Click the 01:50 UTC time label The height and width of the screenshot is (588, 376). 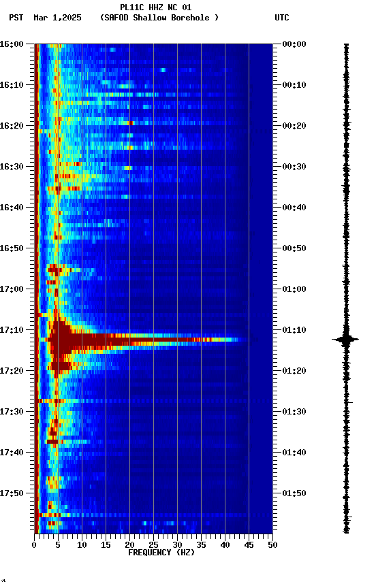pyautogui.click(x=294, y=493)
